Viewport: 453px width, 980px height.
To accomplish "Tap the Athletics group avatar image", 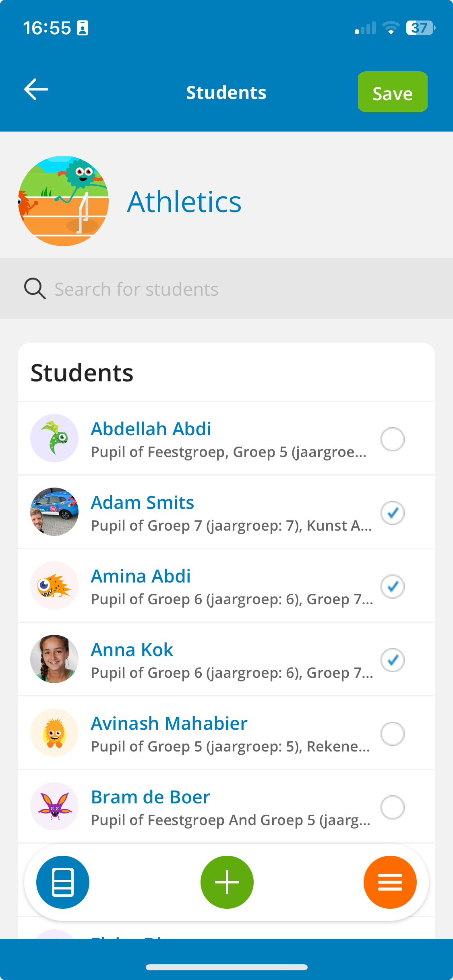I will (64, 201).
